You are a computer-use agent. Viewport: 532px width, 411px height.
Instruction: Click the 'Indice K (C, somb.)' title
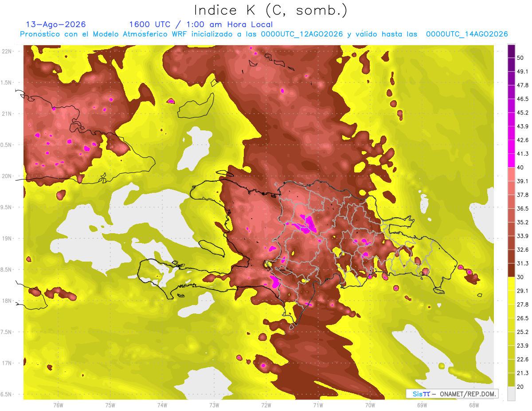tap(270, 11)
